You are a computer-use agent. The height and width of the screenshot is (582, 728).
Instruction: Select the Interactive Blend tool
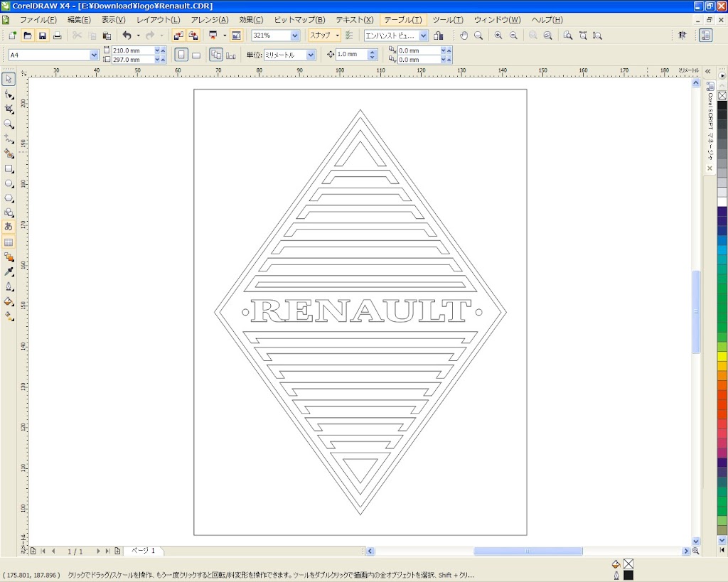(x=9, y=257)
